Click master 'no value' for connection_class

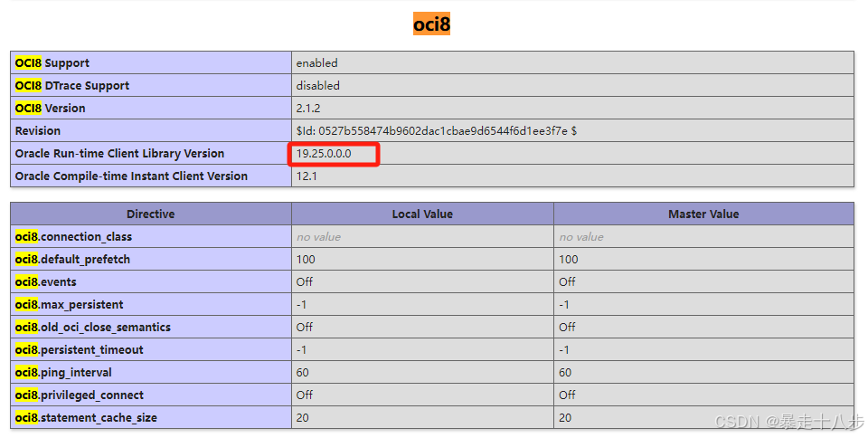pyautogui.click(x=581, y=237)
